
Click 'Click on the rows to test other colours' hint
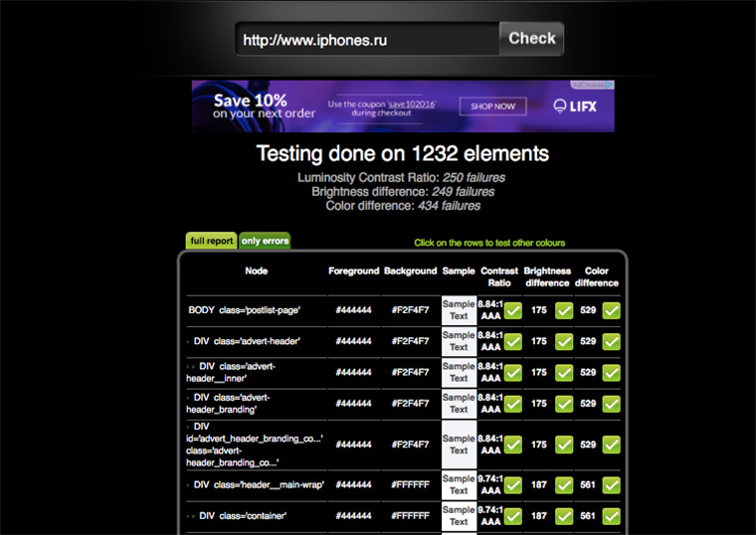click(489, 243)
